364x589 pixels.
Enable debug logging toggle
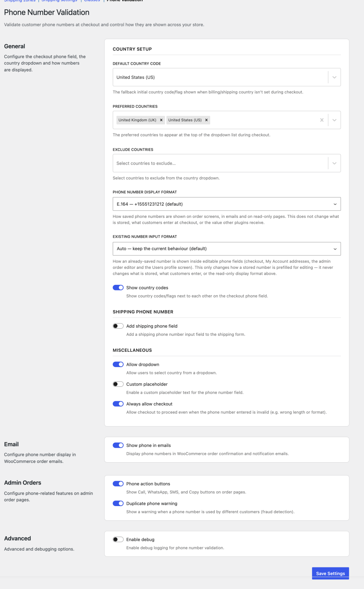[118, 540]
